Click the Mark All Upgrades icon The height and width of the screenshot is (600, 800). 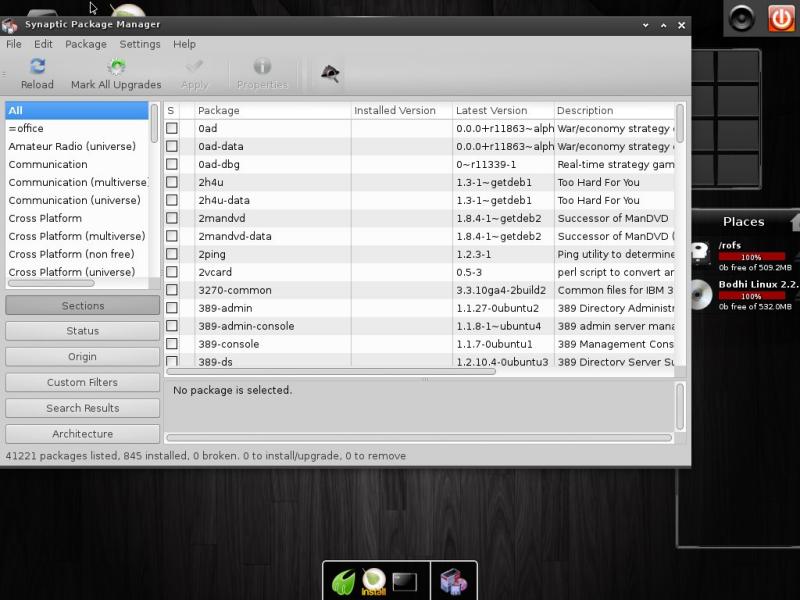117,66
